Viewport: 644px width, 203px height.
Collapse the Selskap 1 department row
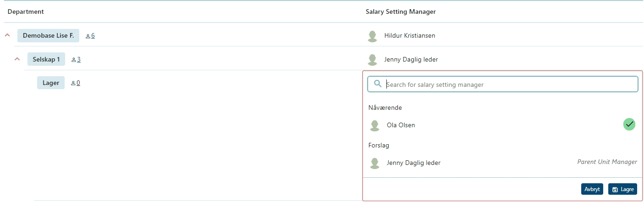click(x=17, y=59)
